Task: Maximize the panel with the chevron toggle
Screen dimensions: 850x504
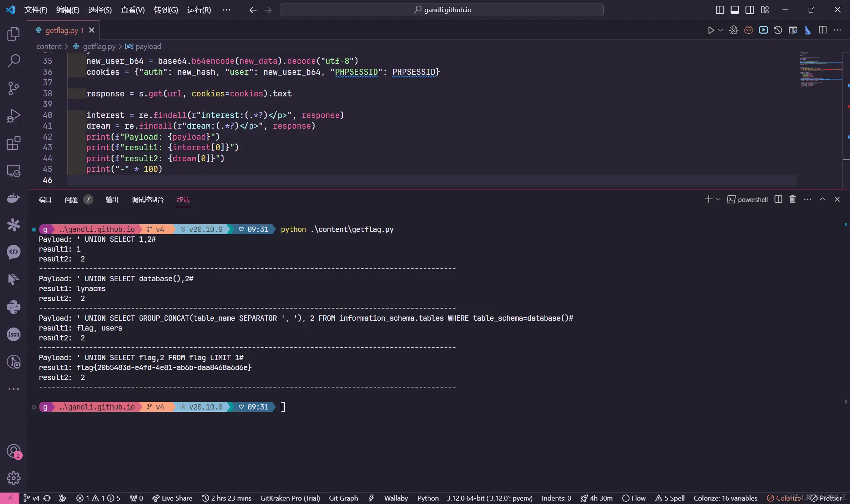Action: 822,199
